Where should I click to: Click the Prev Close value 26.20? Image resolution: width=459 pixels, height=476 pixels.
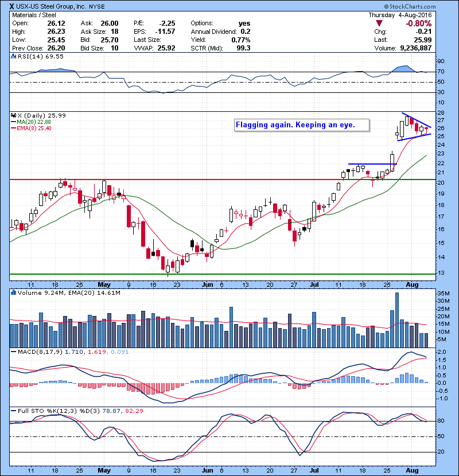[56, 48]
